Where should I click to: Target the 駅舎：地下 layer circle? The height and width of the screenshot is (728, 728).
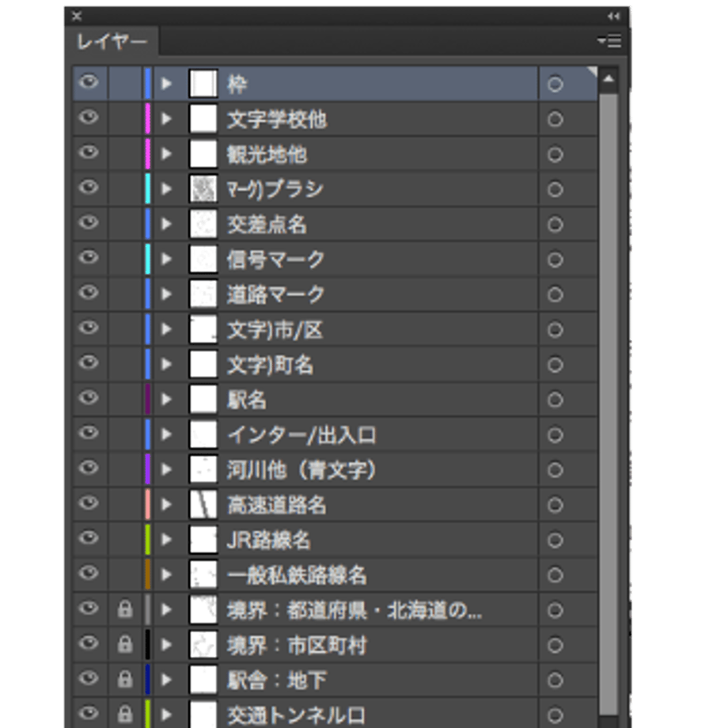(x=555, y=681)
